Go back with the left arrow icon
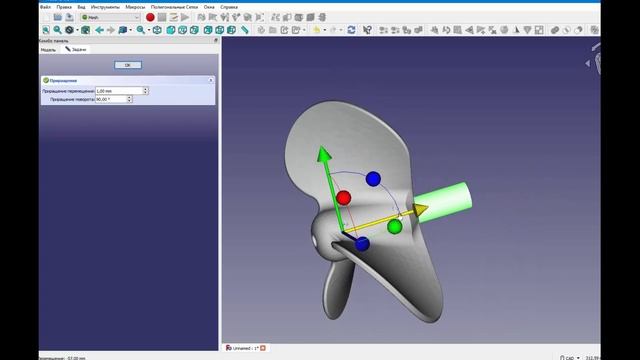 pos(99,30)
